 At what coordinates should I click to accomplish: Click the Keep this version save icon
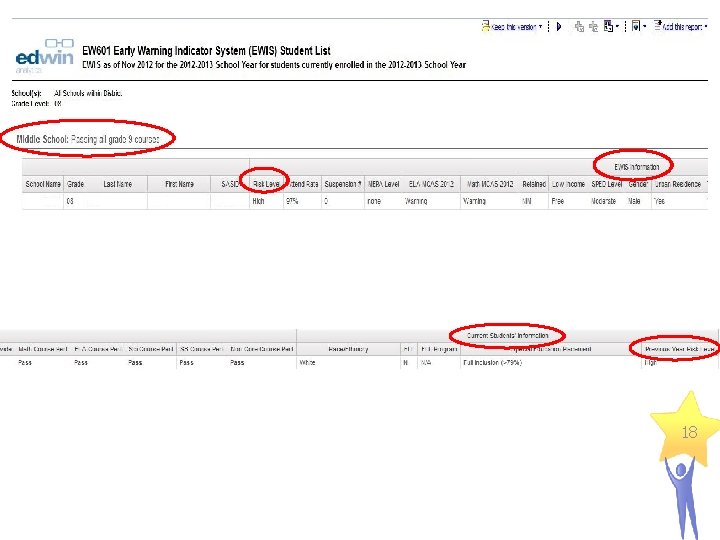[x=485, y=26]
